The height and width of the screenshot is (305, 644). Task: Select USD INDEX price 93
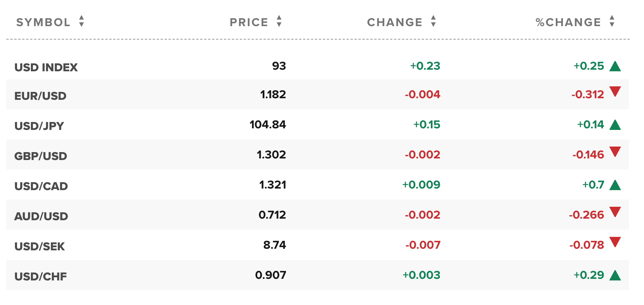[x=279, y=66]
